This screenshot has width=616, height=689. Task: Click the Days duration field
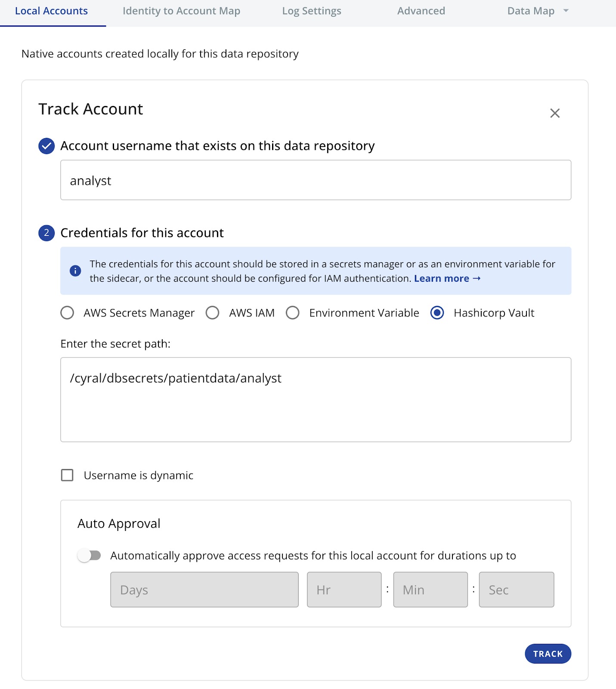tap(204, 590)
